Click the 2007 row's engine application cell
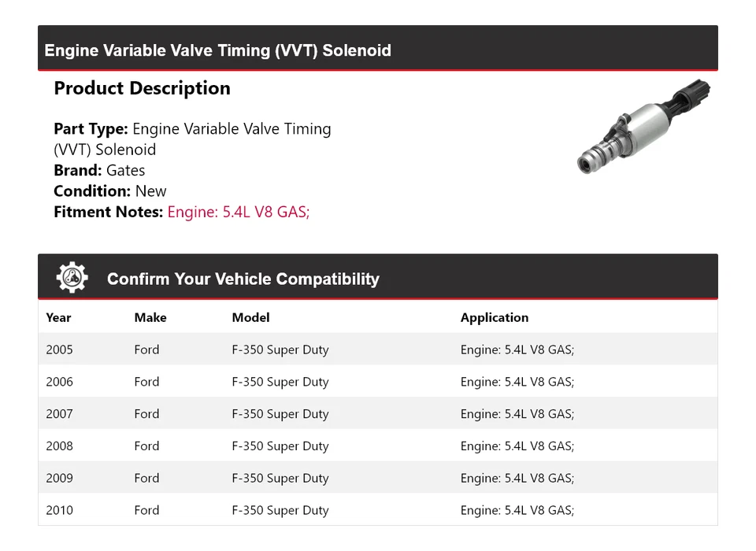This screenshot has width=756, height=551. (517, 413)
